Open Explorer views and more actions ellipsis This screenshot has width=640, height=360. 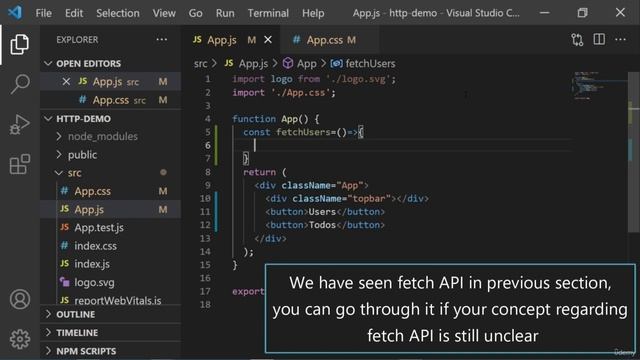click(x=162, y=40)
